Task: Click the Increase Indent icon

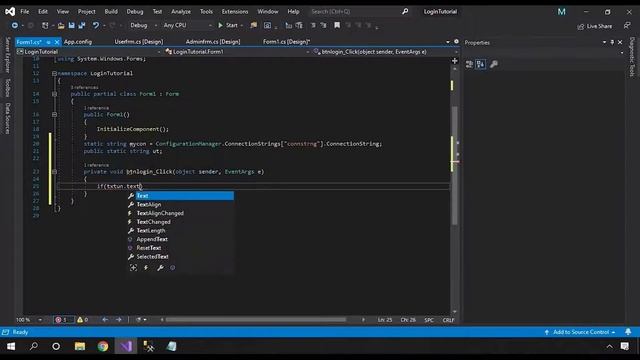Action: 299,25
